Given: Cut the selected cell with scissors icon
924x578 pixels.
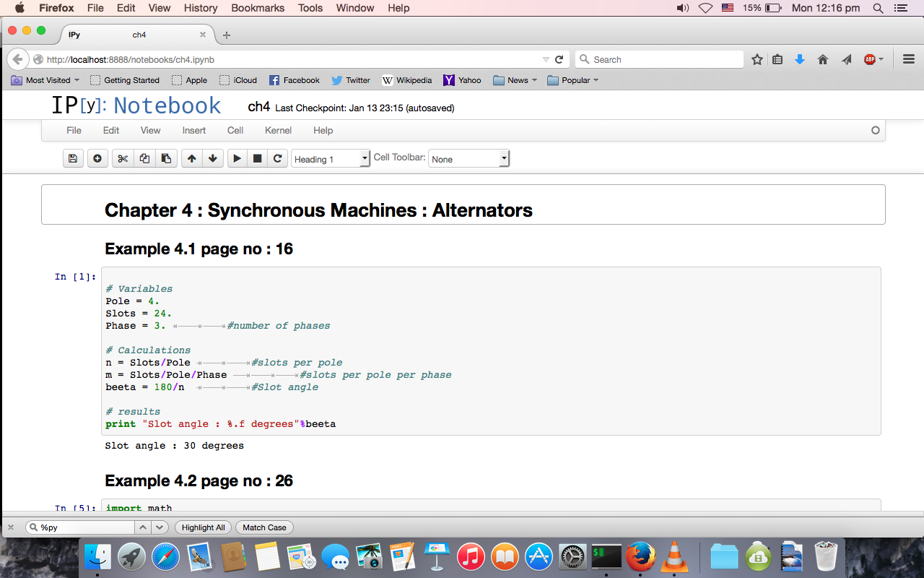Looking at the screenshot, I should [123, 159].
